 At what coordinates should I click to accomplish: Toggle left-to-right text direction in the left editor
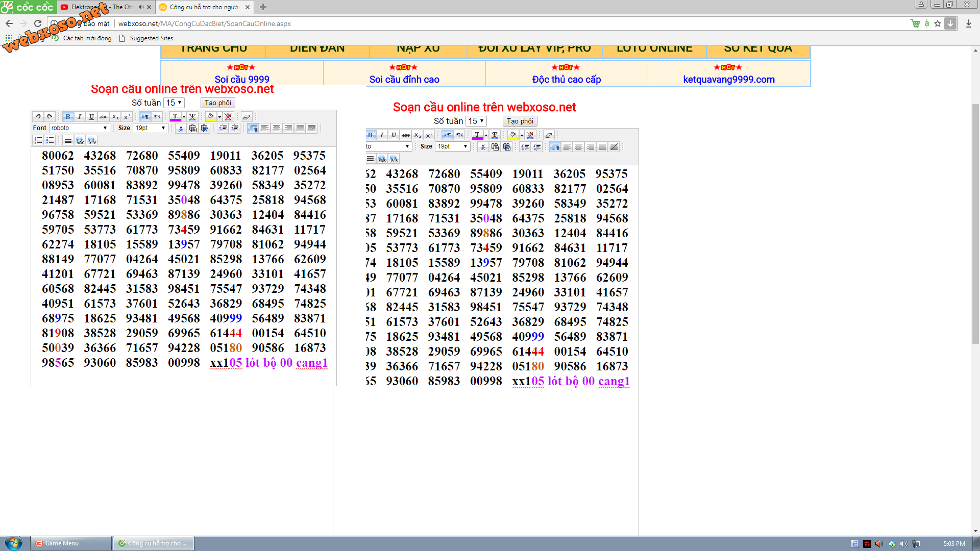coord(145,117)
